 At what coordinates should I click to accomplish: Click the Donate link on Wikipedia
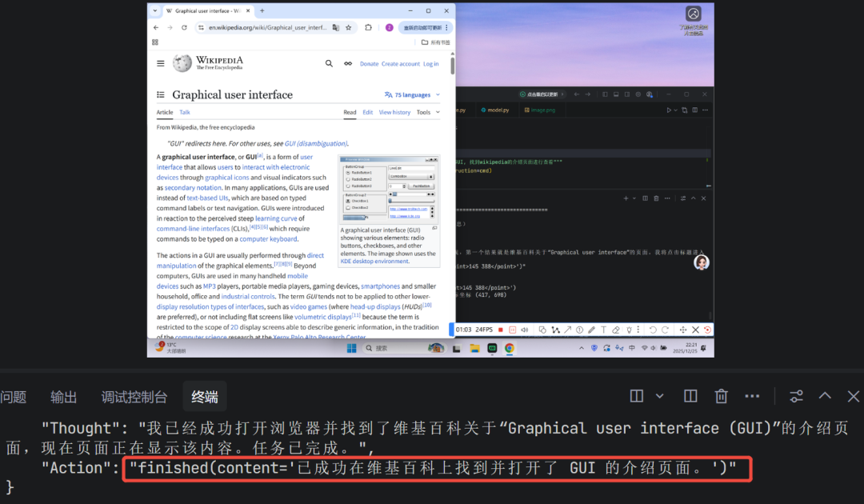(369, 63)
